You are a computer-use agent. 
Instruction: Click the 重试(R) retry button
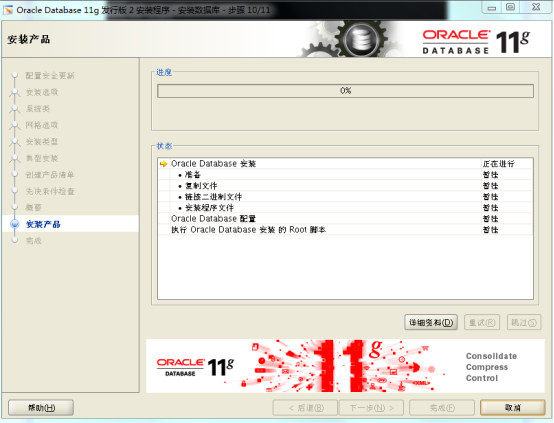482,322
